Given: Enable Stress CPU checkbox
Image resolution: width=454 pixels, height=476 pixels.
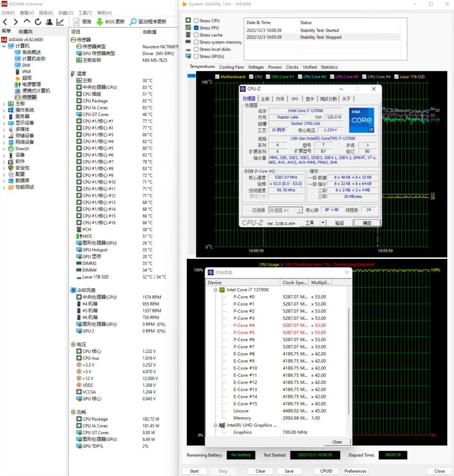Looking at the screenshot, I should pyautogui.click(x=196, y=21).
